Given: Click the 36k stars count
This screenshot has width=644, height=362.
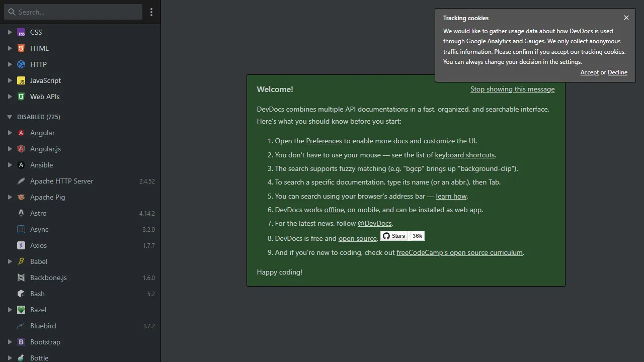Looking at the screenshot, I should [x=418, y=236].
